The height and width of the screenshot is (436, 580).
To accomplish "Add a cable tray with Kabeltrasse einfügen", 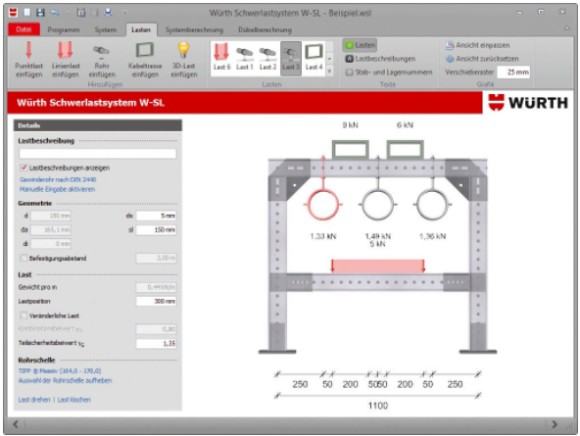I will (145, 60).
